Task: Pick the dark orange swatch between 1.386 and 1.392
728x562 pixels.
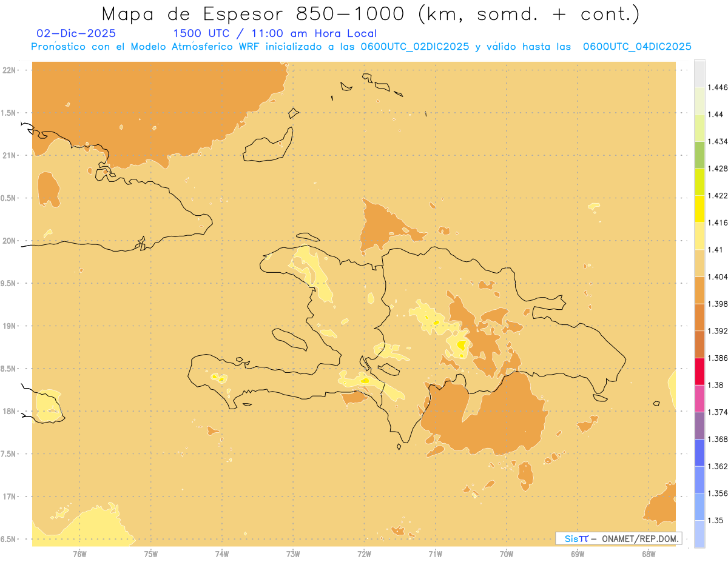Action: pos(699,344)
